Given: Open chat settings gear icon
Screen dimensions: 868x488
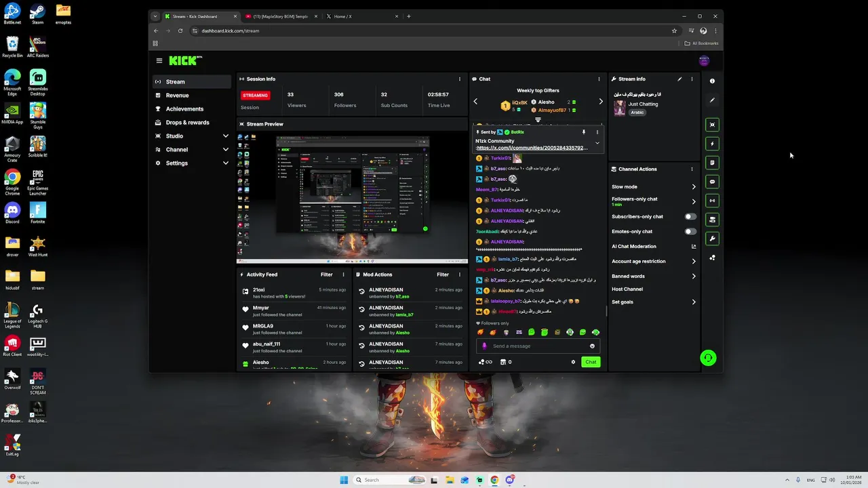Looking at the screenshot, I should (573, 362).
